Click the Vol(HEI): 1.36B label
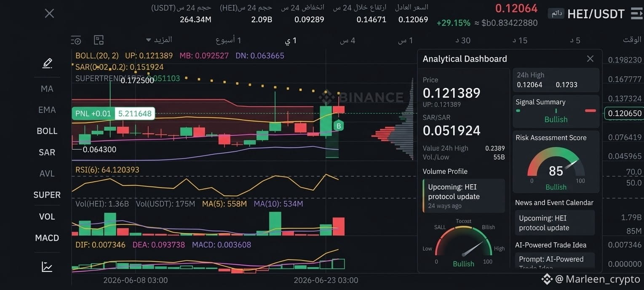Viewport: 644px width, 290px height. (x=102, y=204)
